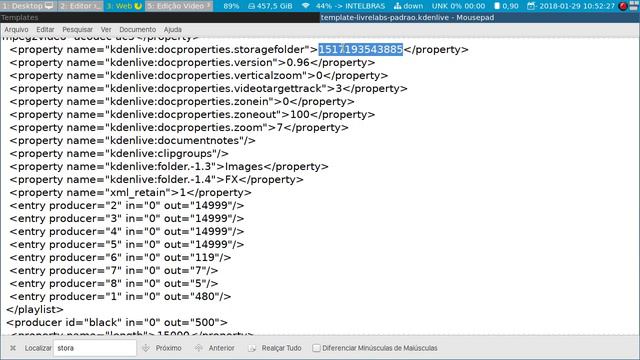
Task: Click the Mousepad title 'template-livrelabs-padrao.kdenlive'
Action: (385, 18)
